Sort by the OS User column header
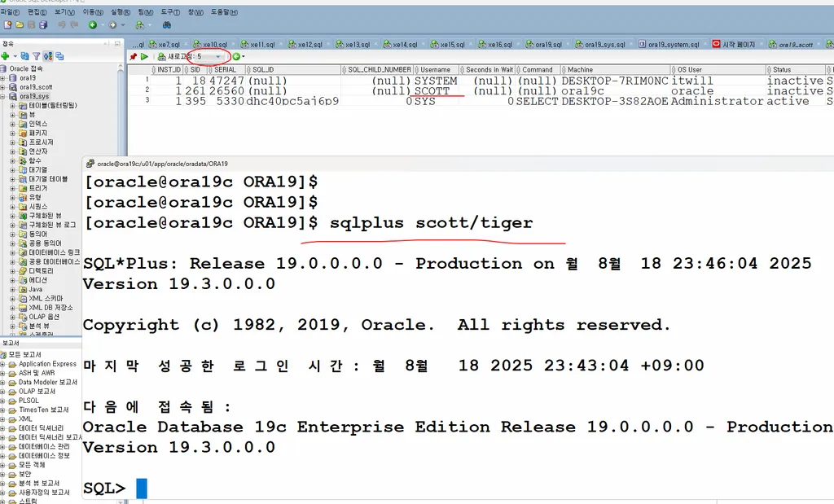This screenshot has height=504, width=834. pyautogui.click(x=718, y=70)
